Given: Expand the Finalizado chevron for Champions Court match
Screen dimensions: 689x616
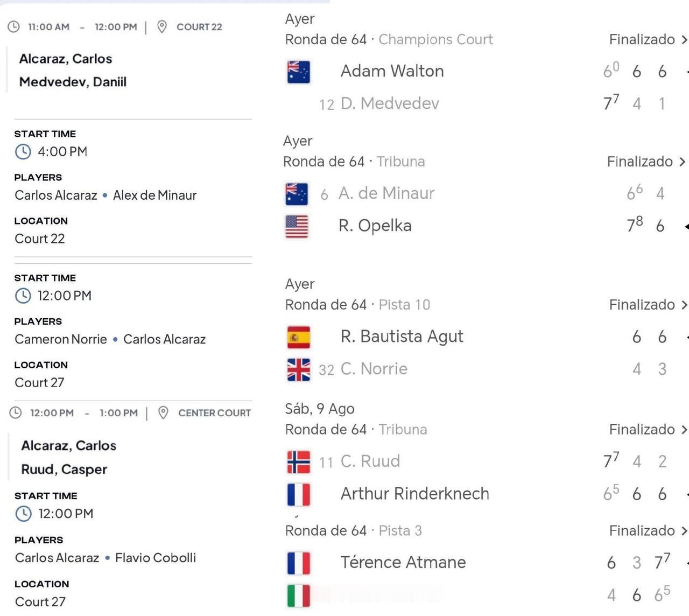Looking at the screenshot, I should tap(684, 40).
